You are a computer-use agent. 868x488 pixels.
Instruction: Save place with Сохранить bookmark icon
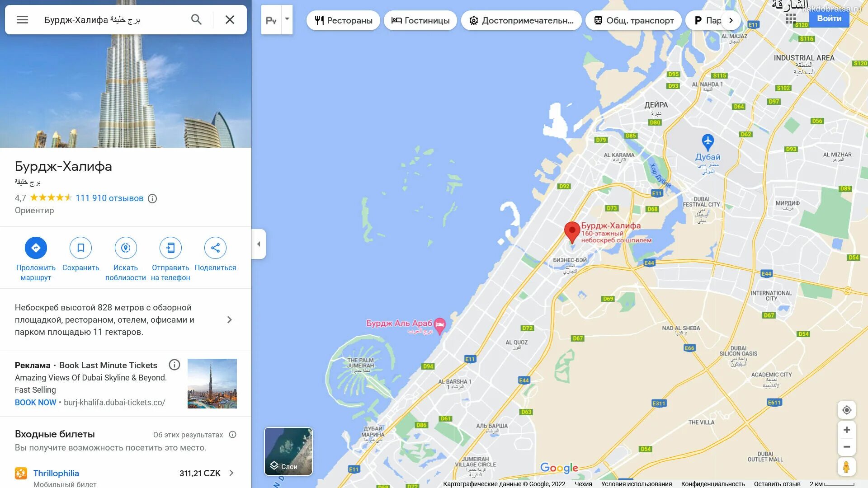click(x=80, y=248)
